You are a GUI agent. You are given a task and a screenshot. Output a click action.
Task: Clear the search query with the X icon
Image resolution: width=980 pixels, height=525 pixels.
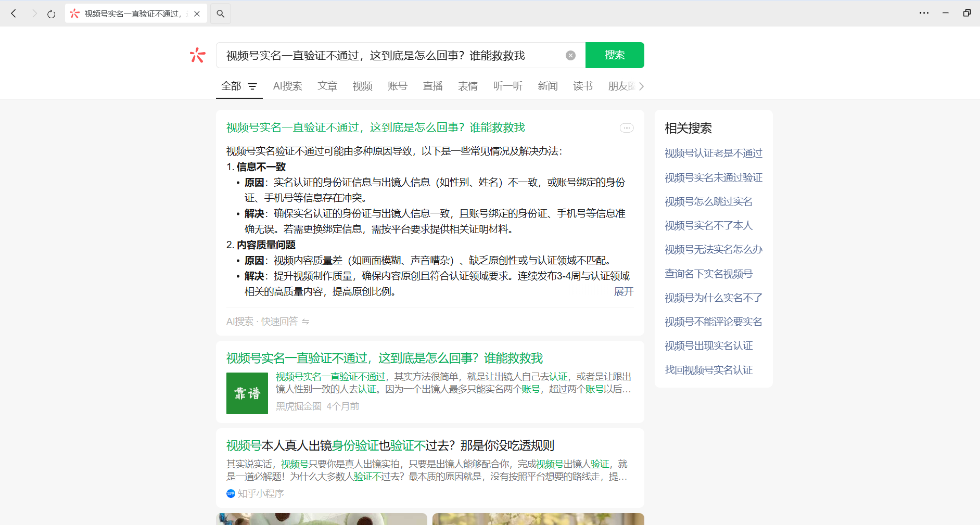click(571, 56)
